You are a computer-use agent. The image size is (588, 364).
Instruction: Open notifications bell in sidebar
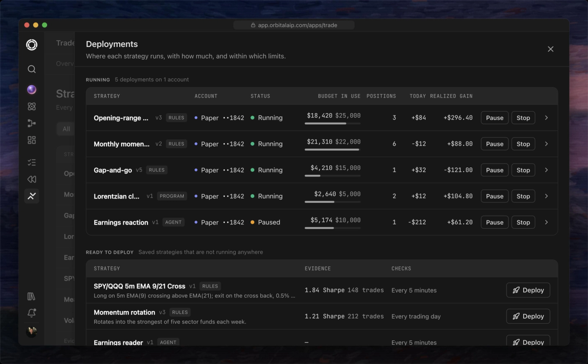(x=32, y=313)
